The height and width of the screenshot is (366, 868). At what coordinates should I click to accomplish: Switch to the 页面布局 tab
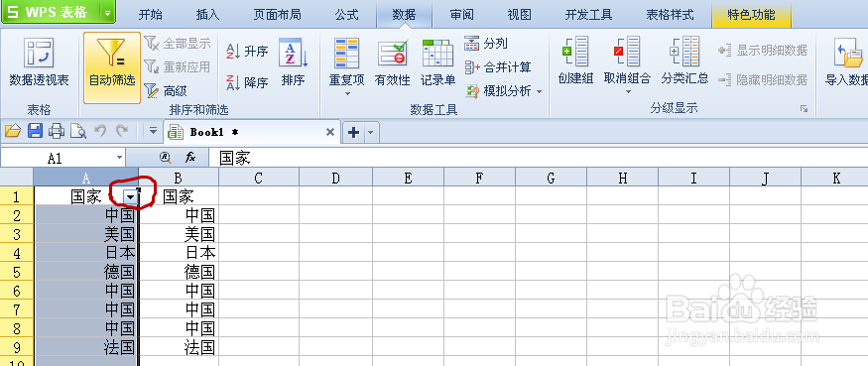[x=277, y=15]
